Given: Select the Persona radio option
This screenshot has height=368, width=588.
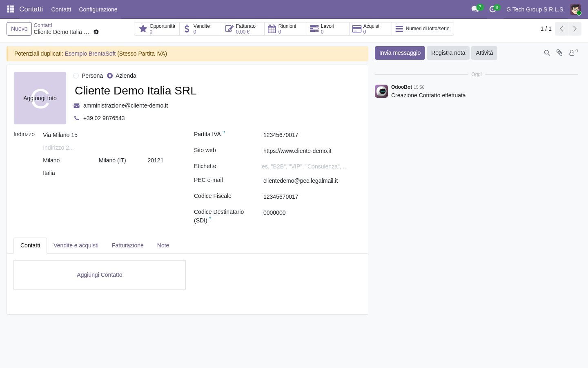Looking at the screenshot, I should click(76, 76).
